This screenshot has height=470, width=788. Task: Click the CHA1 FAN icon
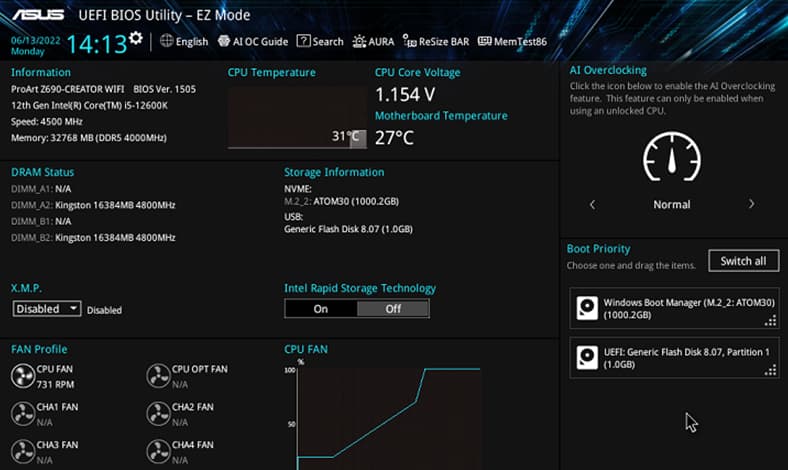click(23, 414)
